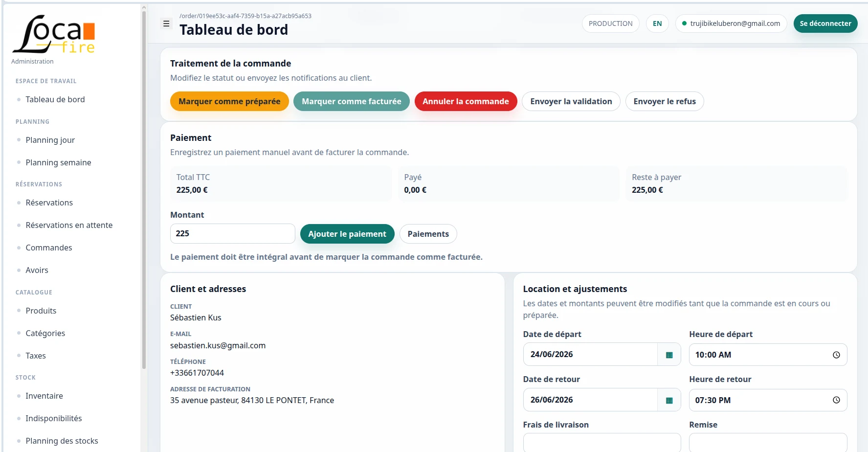Click Marquer comme préparée button
The width and height of the screenshot is (868, 452).
[x=229, y=101]
